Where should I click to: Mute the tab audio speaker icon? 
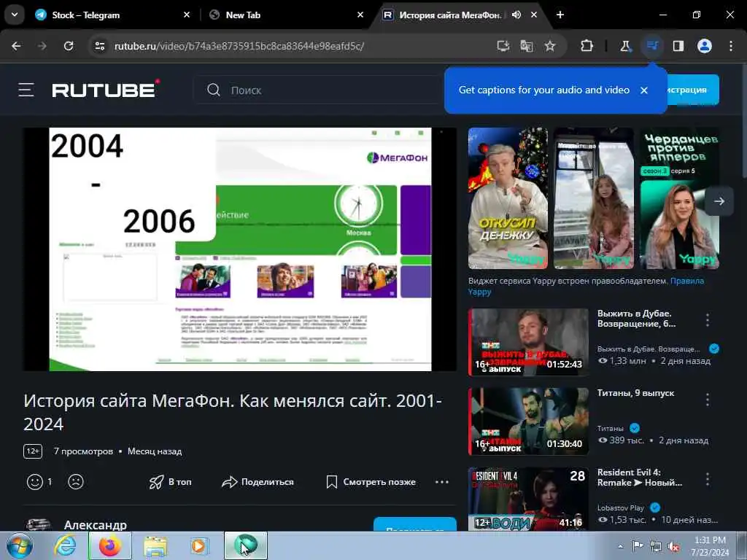tap(516, 15)
